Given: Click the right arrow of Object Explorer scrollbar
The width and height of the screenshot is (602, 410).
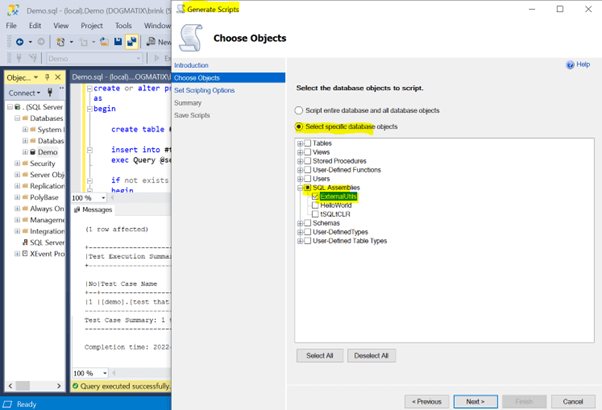Looking at the screenshot, I should coord(59,385).
